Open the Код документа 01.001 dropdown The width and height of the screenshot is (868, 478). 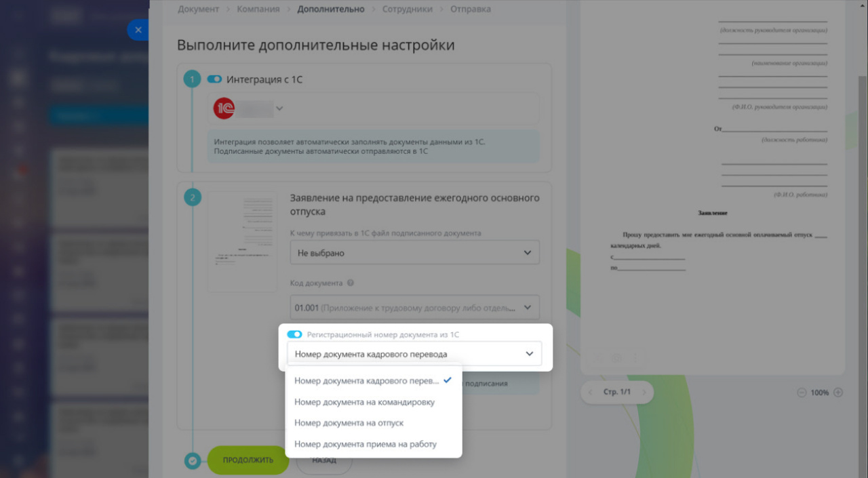coord(414,308)
